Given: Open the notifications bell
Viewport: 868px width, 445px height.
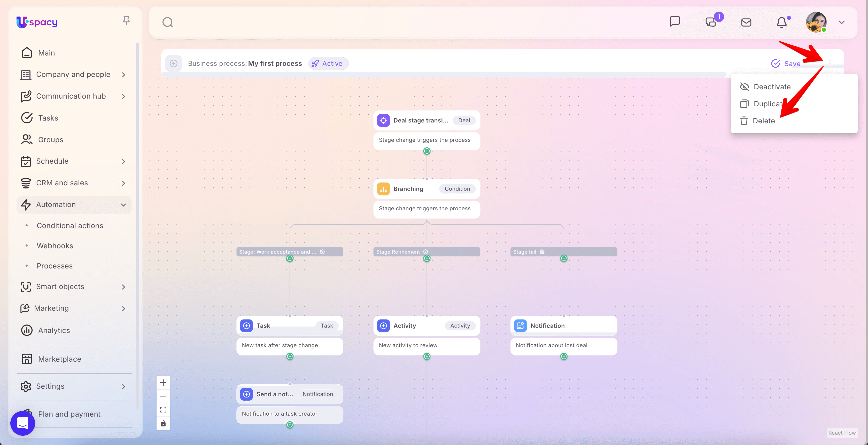Looking at the screenshot, I should tap(781, 22).
